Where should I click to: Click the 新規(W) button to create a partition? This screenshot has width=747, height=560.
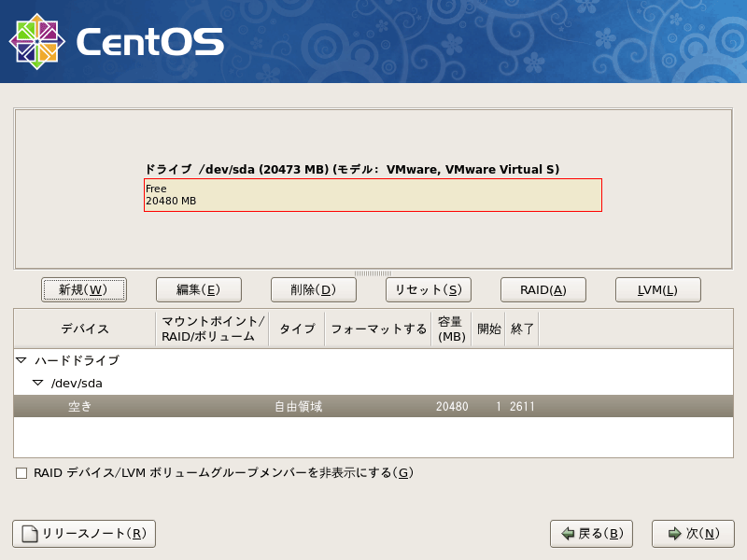(x=84, y=289)
